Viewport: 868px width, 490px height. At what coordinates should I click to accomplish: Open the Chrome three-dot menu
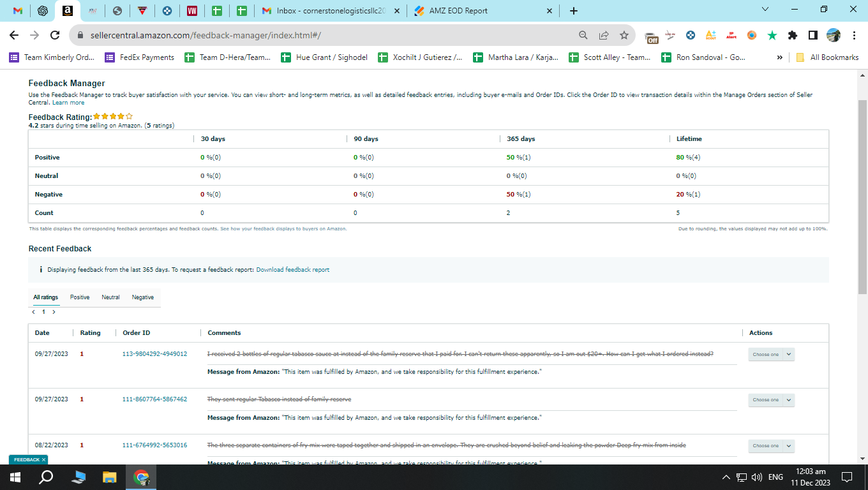coord(854,35)
